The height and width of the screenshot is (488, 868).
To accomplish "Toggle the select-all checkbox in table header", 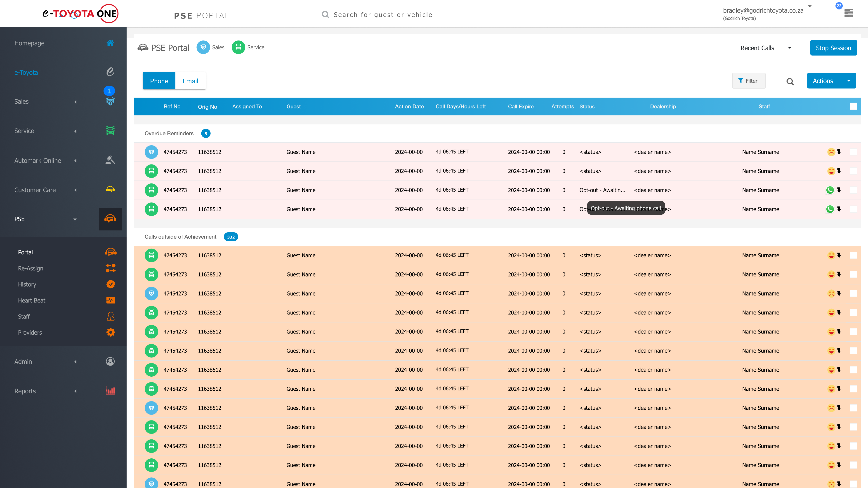I will click(853, 106).
